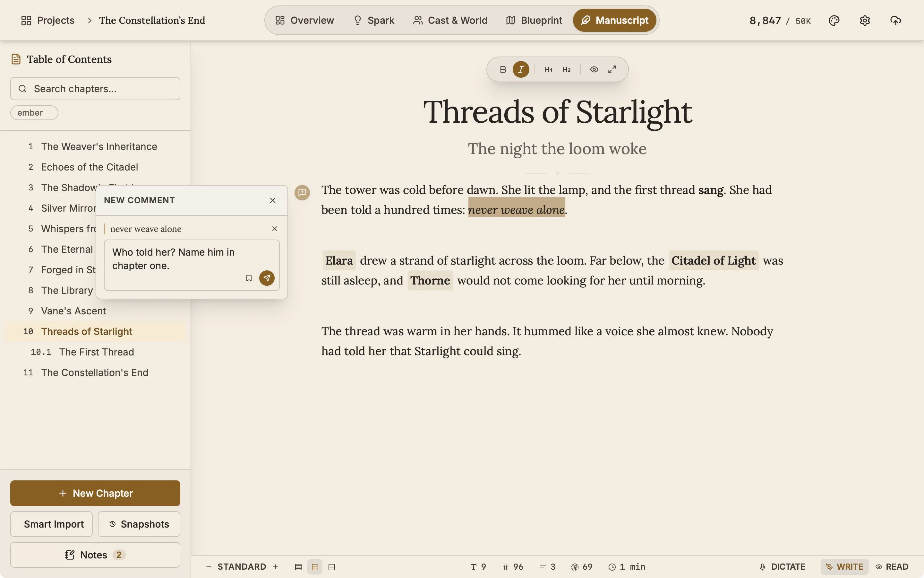
Task: Select the Manuscript tab
Action: pos(614,20)
